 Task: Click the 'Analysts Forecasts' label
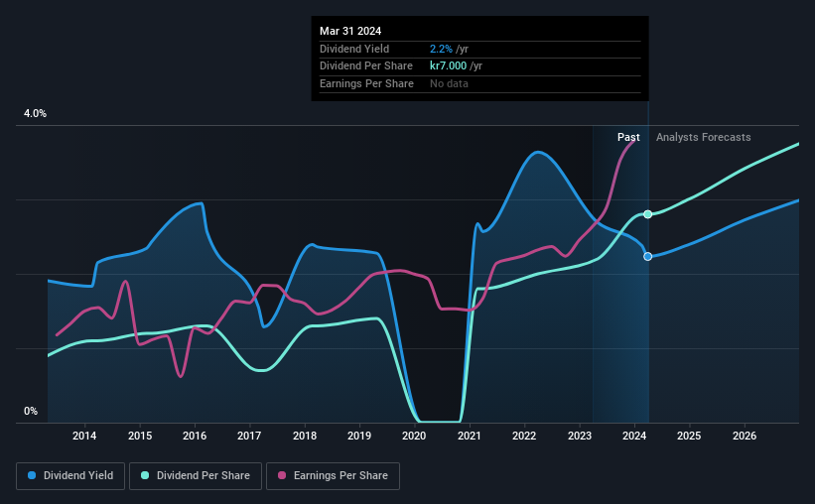[x=703, y=137]
